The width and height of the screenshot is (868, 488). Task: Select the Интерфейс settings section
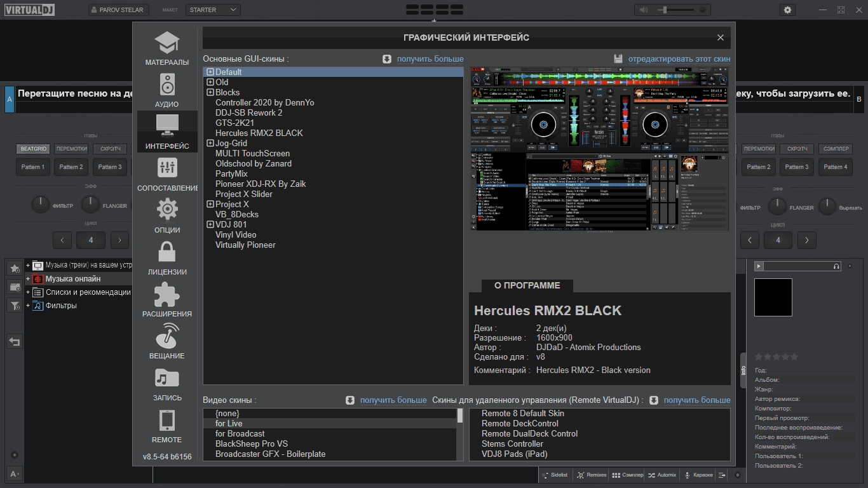tap(167, 132)
